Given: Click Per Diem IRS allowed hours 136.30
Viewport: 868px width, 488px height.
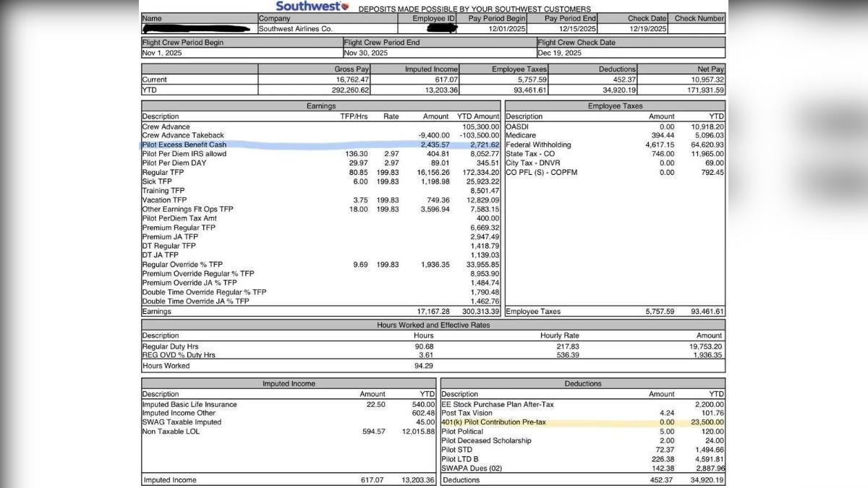Looking at the screenshot, I should click(358, 154).
